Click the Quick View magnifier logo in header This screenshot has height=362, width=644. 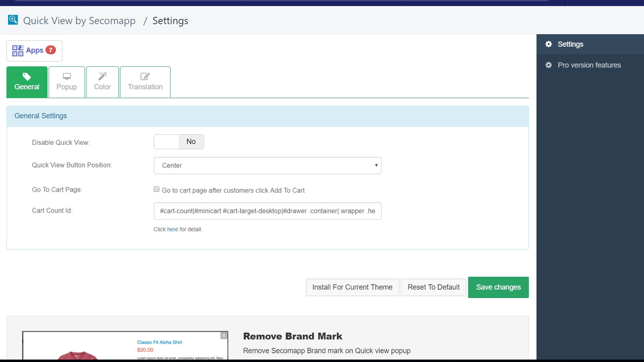[13, 19]
